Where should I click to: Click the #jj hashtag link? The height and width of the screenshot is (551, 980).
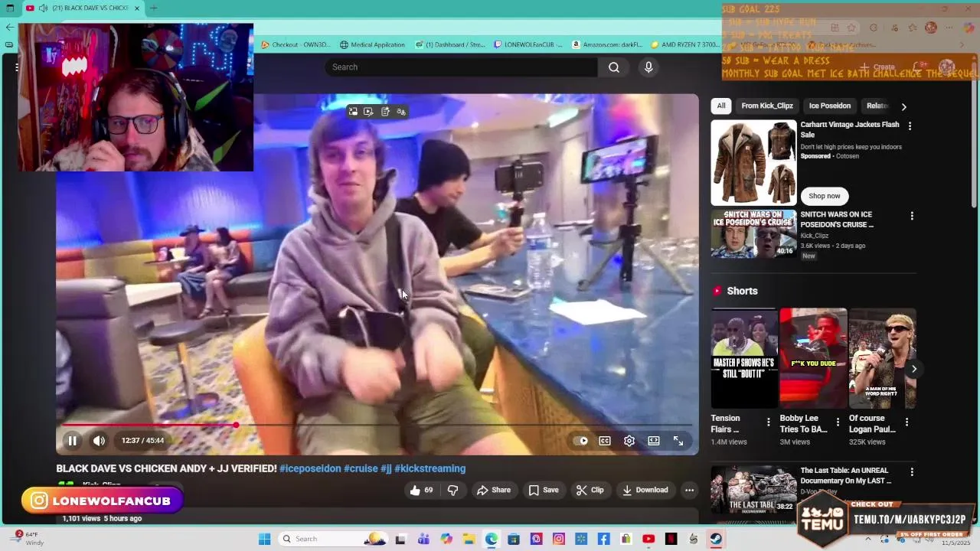click(x=386, y=468)
